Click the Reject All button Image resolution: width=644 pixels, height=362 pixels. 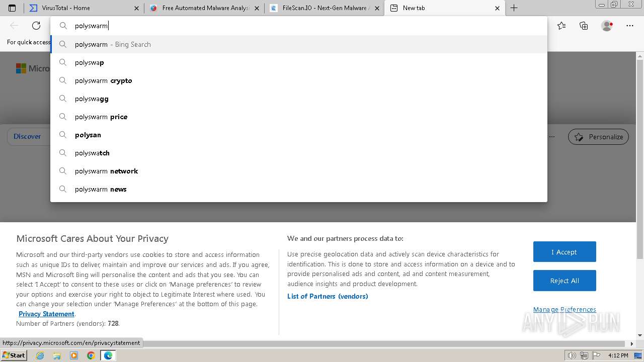[x=565, y=281]
